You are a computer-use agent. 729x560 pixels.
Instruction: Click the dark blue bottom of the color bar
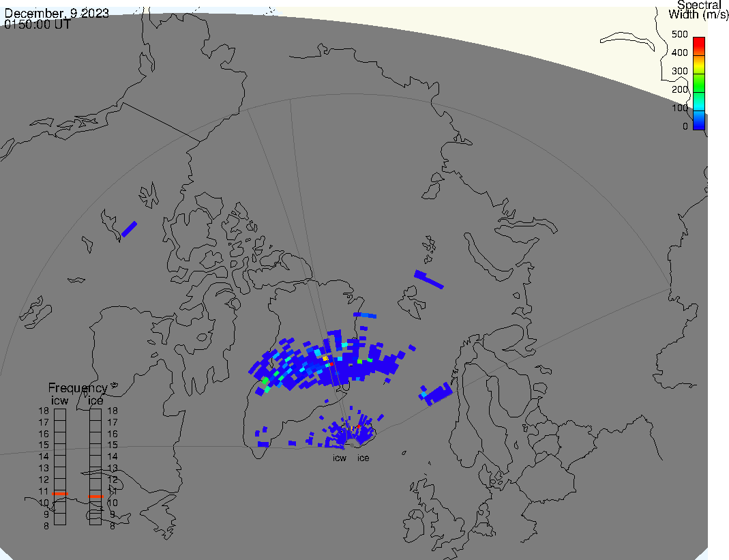pyautogui.click(x=699, y=122)
